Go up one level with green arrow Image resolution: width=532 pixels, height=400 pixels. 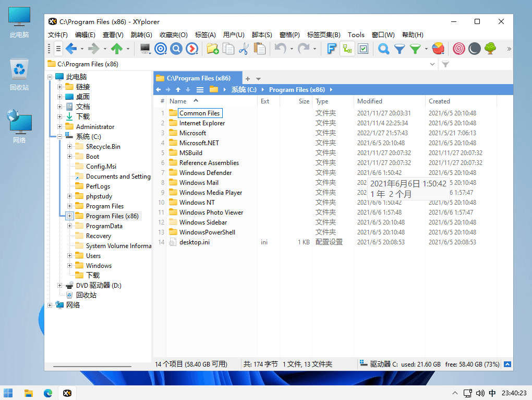[117, 49]
